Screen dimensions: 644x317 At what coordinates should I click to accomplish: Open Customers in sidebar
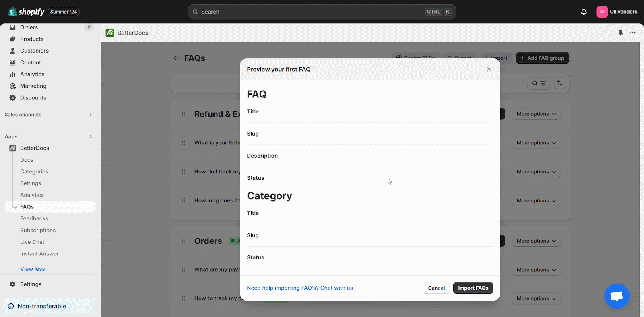coord(34,51)
